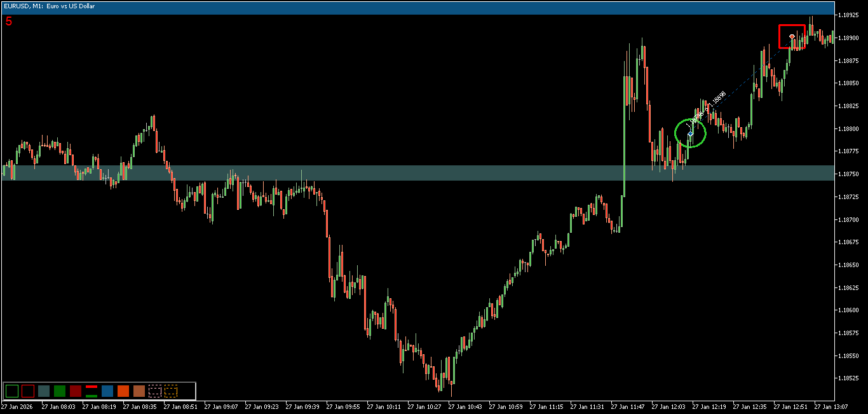This screenshot has height=414, width=868.
Task: Choose the dark teal fill swatch
Action: click(44, 391)
